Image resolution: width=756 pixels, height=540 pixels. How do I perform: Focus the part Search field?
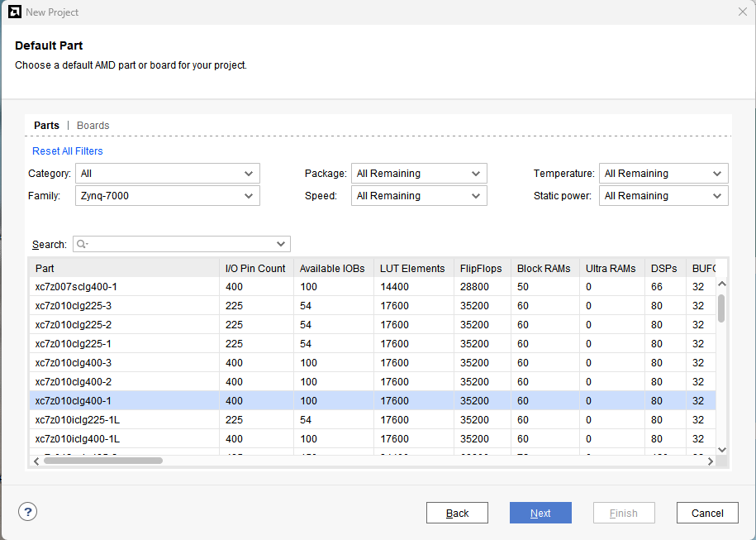point(182,244)
